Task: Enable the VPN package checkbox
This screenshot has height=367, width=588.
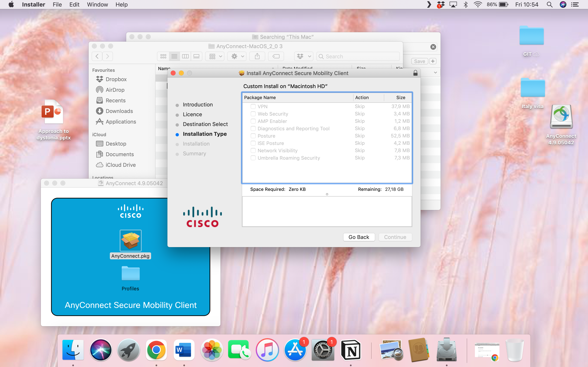Action: pyautogui.click(x=253, y=106)
